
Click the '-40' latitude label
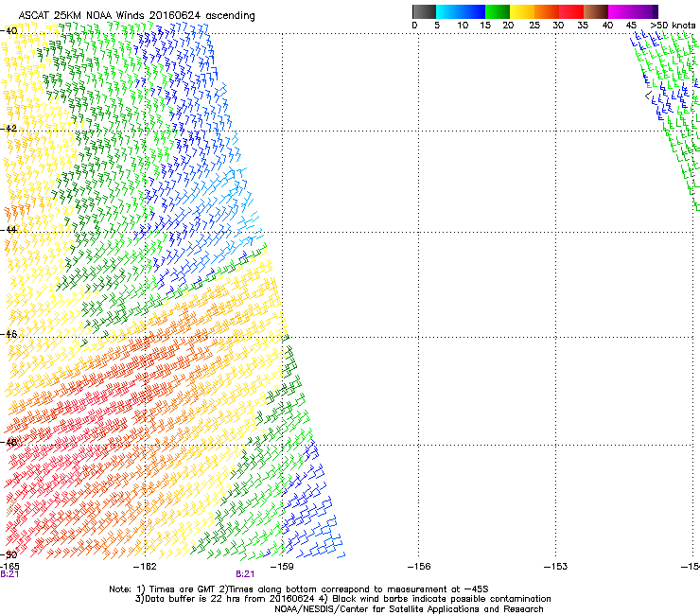[x=9, y=31]
